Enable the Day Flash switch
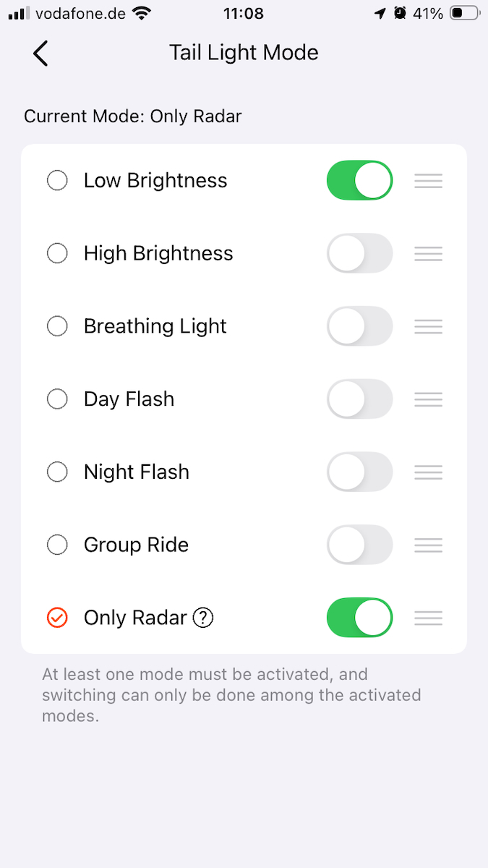The height and width of the screenshot is (868, 488). [x=360, y=399]
